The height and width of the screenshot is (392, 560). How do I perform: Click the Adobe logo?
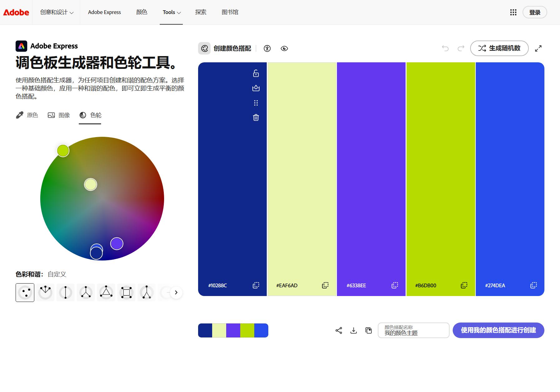(16, 12)
